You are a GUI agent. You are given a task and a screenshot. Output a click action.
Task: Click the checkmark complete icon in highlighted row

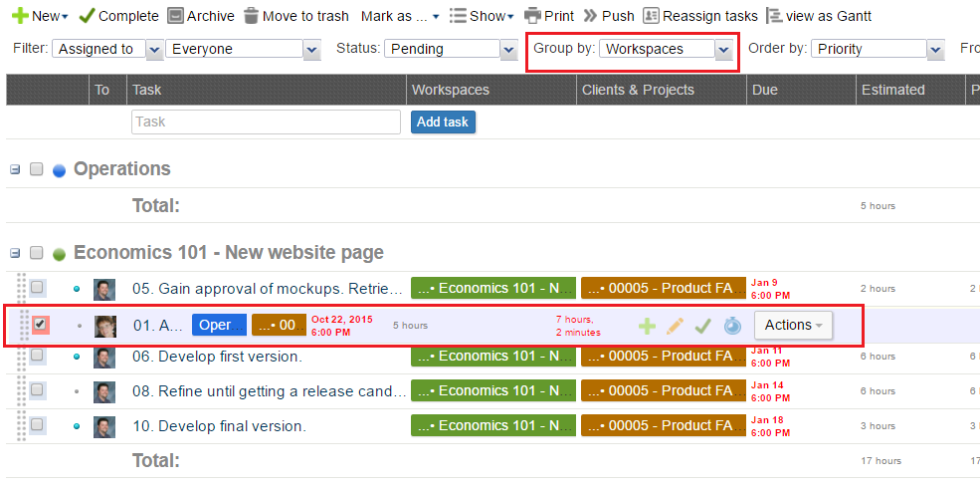tap(702, 326)
